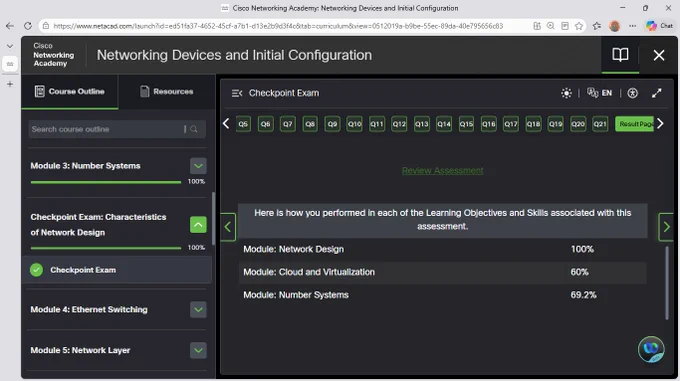Reload the netacad page
Screen dimensions: 680x381
[x=28, y=26]
